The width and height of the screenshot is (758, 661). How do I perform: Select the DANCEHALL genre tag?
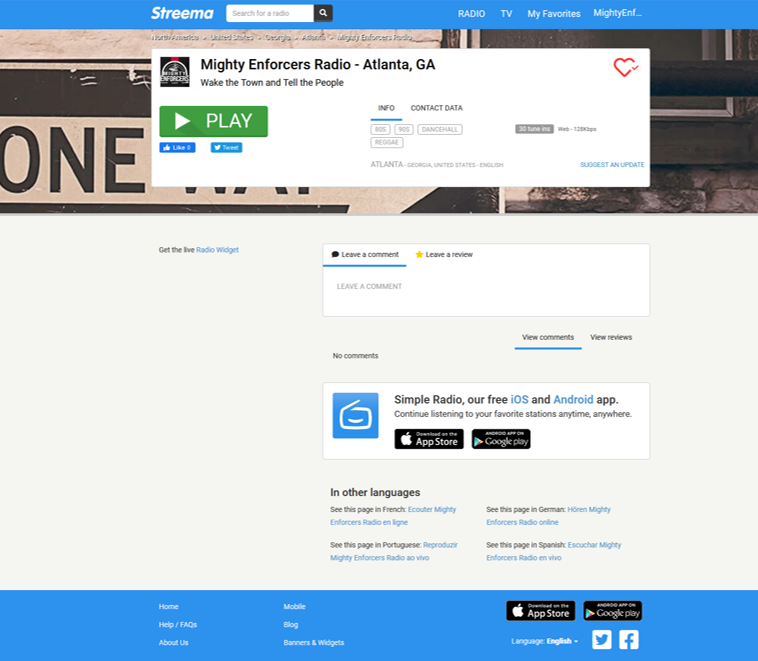click(x=440, y=130)
